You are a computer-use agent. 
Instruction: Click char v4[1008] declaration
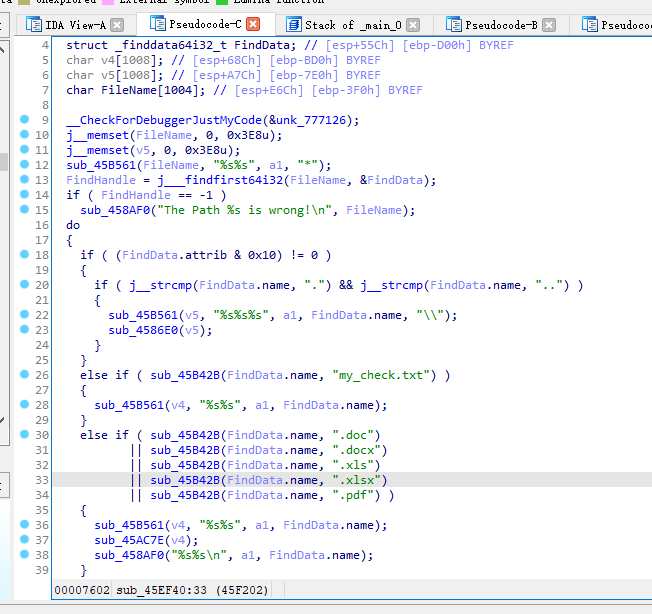(x=115, y=60)
